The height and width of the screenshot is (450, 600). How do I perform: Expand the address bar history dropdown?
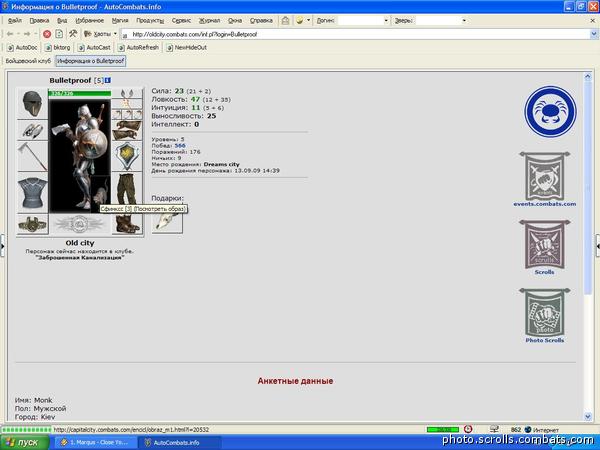pos(594,34)
